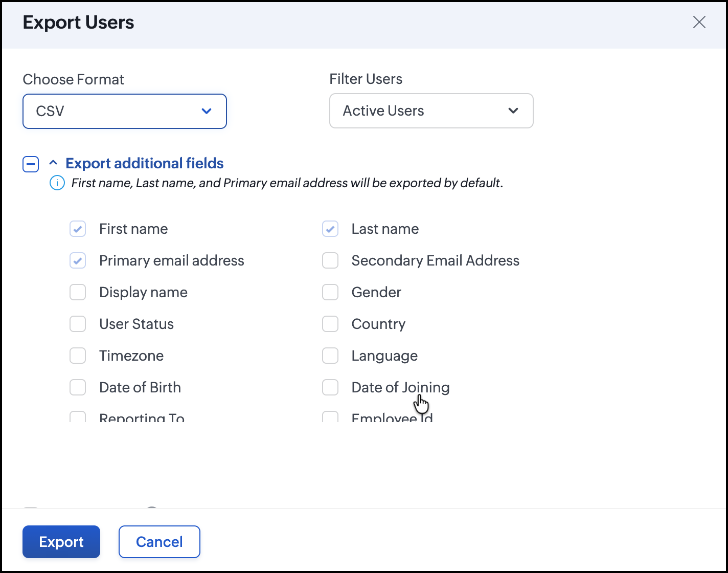
Task: Close the Export Users dialog
Action: click(699, 22)
